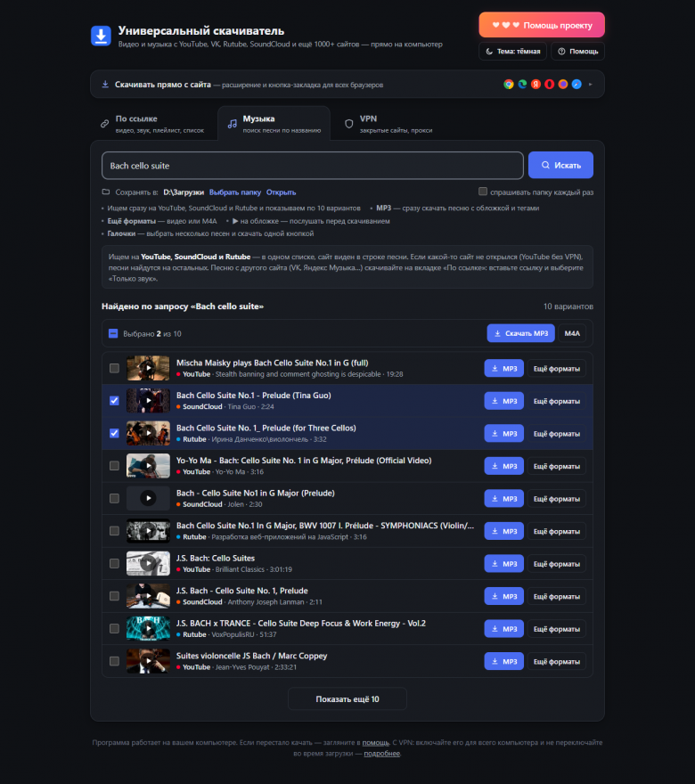Uncheck the Tina Guo Prelude checkbox

[x=115, y=401]
